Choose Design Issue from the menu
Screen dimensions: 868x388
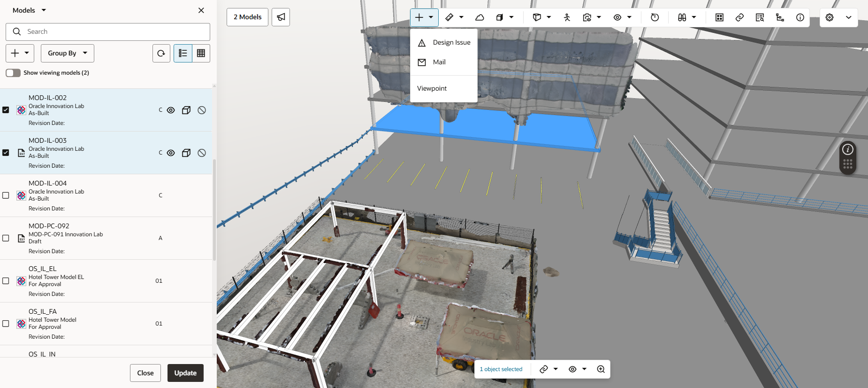(x=451, y=43)
